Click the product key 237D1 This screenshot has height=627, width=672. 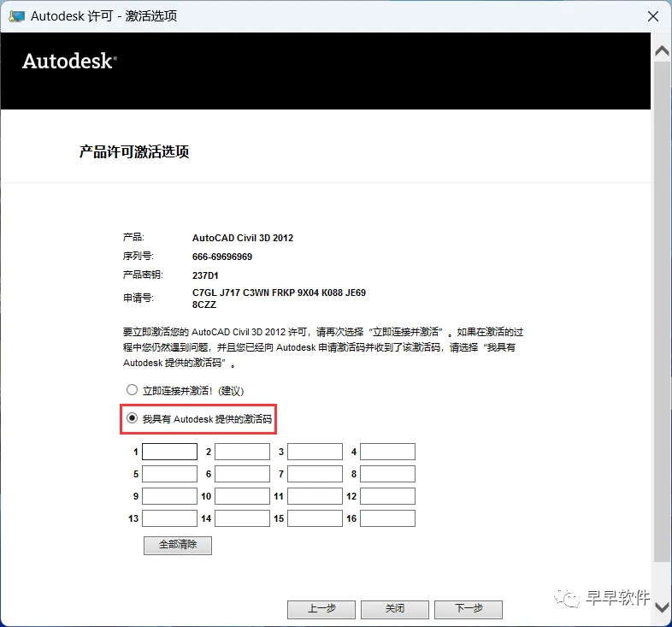205,275
